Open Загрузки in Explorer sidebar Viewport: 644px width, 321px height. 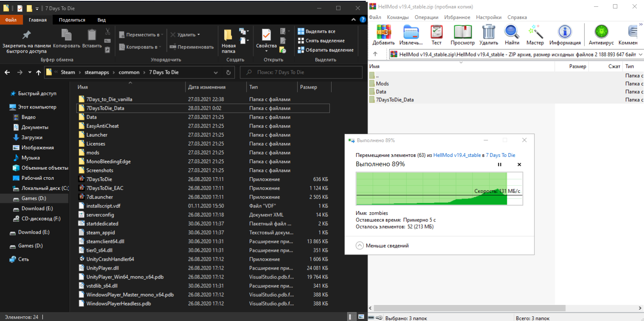[32, 137]
